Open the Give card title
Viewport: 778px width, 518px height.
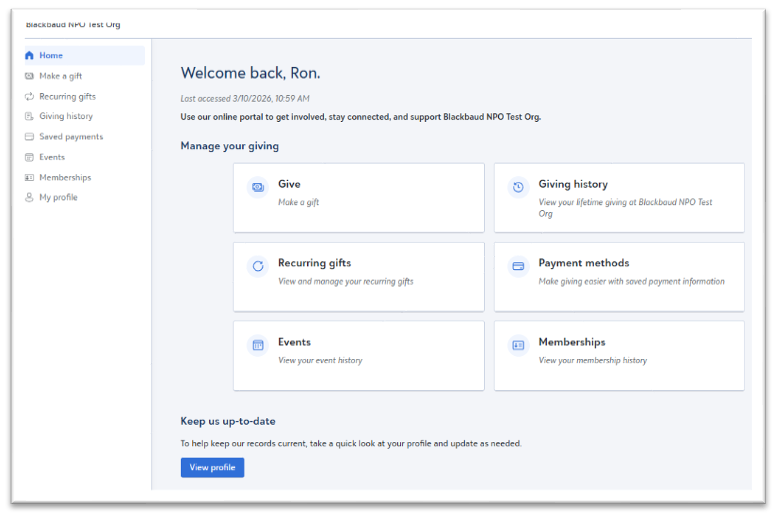click(x=289, y=184)
